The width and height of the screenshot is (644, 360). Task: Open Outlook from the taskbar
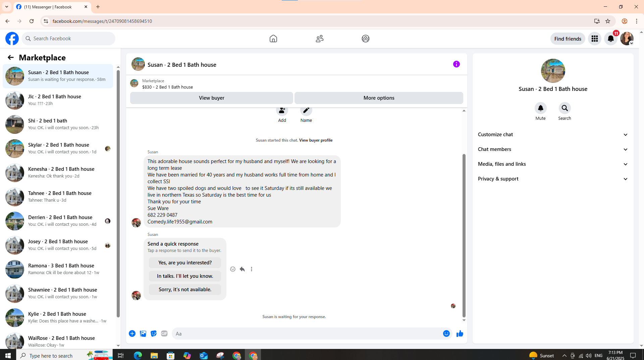pos(204,356)
